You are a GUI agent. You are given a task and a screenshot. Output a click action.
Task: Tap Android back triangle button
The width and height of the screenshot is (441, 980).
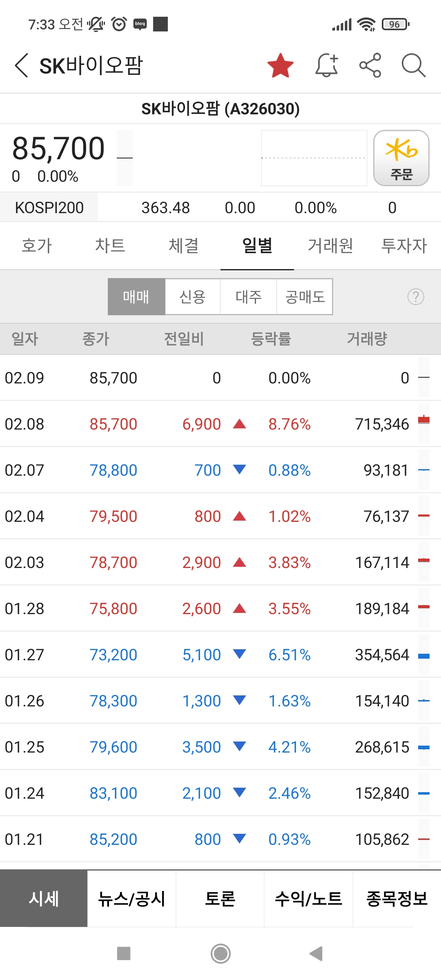coord(316,953)
